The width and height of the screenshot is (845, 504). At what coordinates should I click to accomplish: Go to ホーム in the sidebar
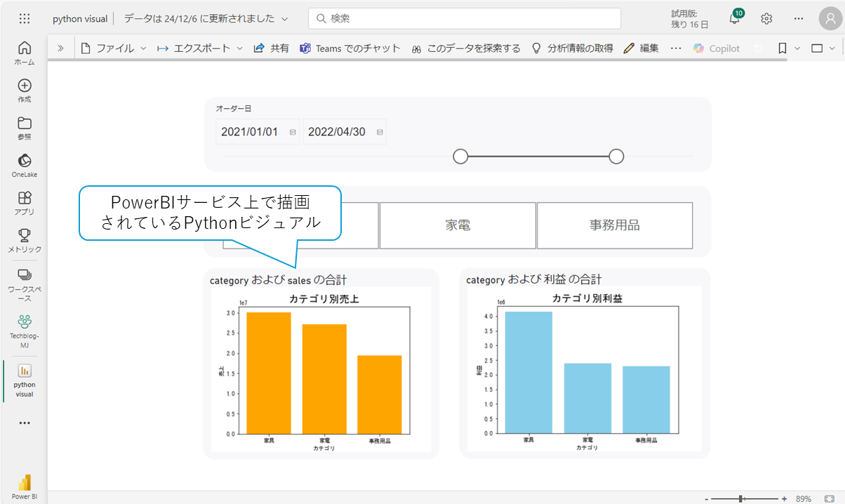[25, 53]
